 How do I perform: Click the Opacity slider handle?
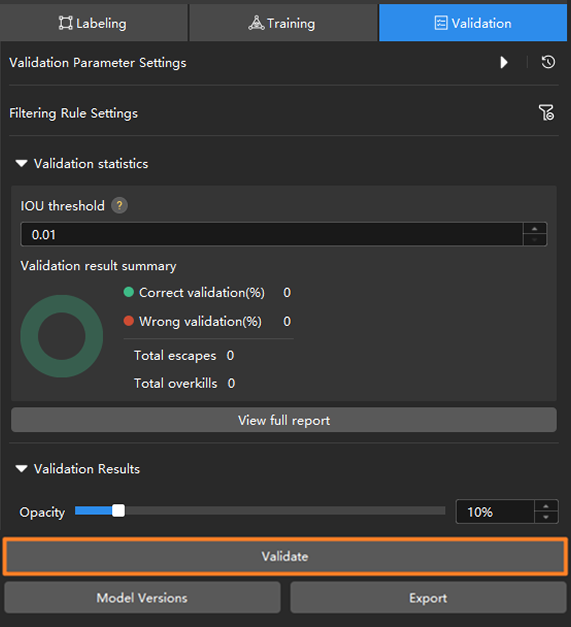(118, 511)
